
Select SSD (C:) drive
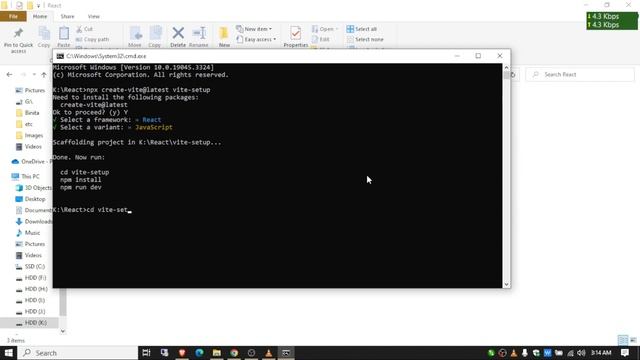(x=30, y=267)
